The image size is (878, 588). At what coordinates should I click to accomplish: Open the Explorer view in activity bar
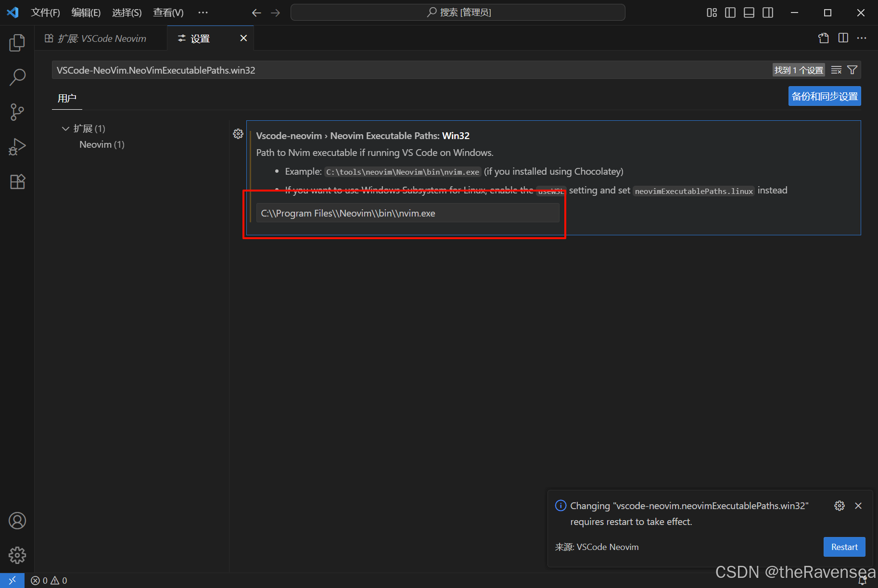click(x=17, y=42)
